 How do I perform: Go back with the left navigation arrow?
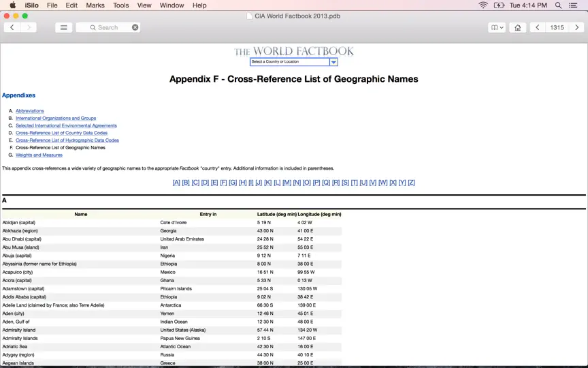pos(12,27)
